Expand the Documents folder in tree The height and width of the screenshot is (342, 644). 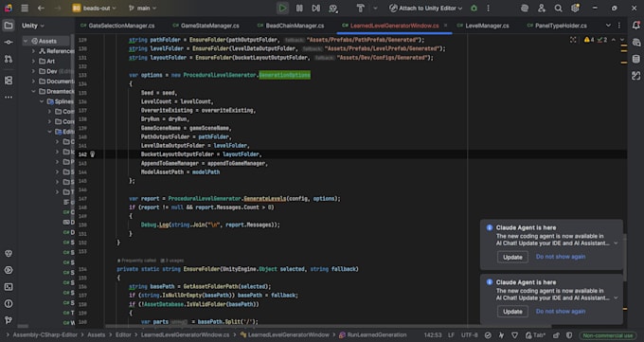[x=34, y=81]
